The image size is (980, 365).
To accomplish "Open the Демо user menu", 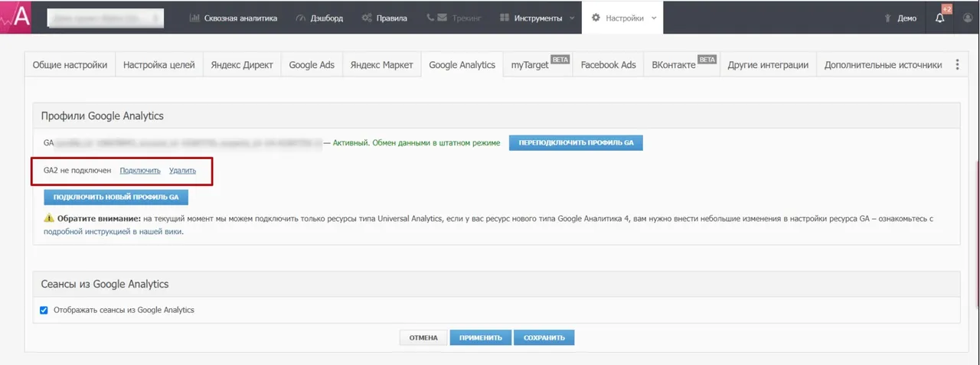I will tap(900, 18).
